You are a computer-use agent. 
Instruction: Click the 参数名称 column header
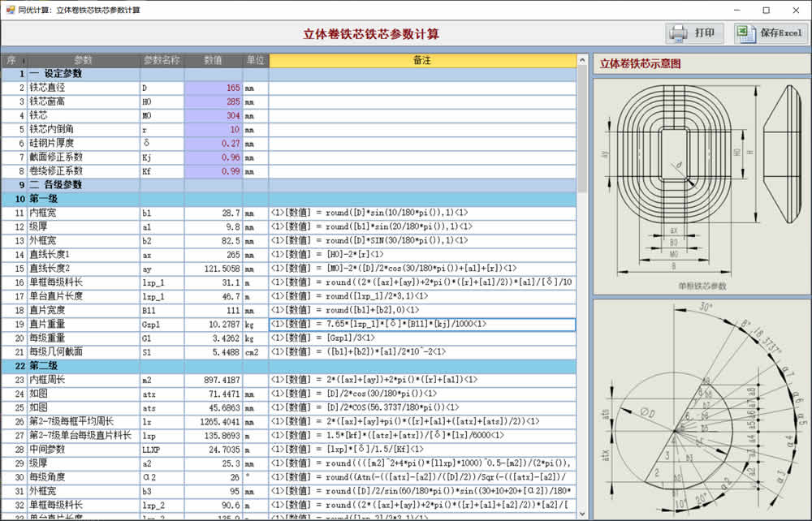tap(162, 61)
